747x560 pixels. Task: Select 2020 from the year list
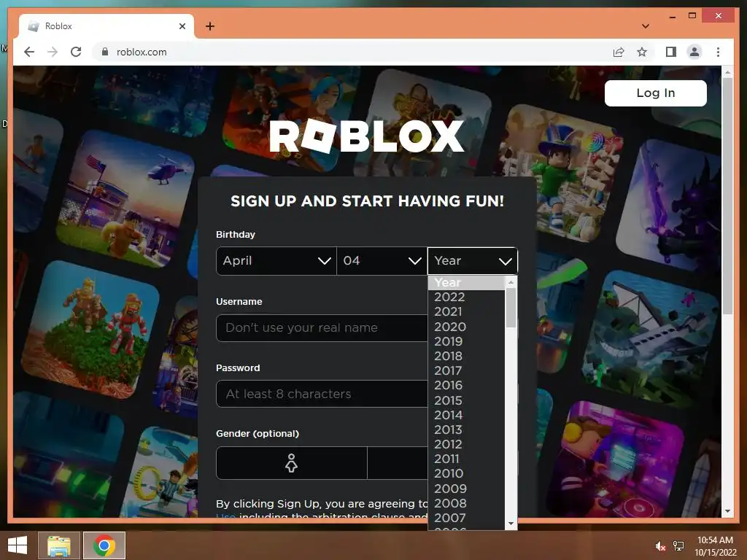coord(467,327)
